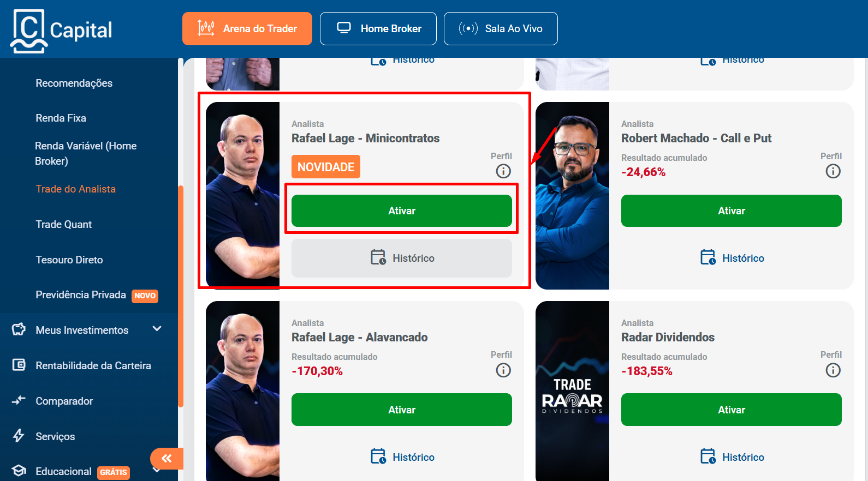The image size is (868, 481).
Task: Click the Capital logo
Action: (61, 31)
